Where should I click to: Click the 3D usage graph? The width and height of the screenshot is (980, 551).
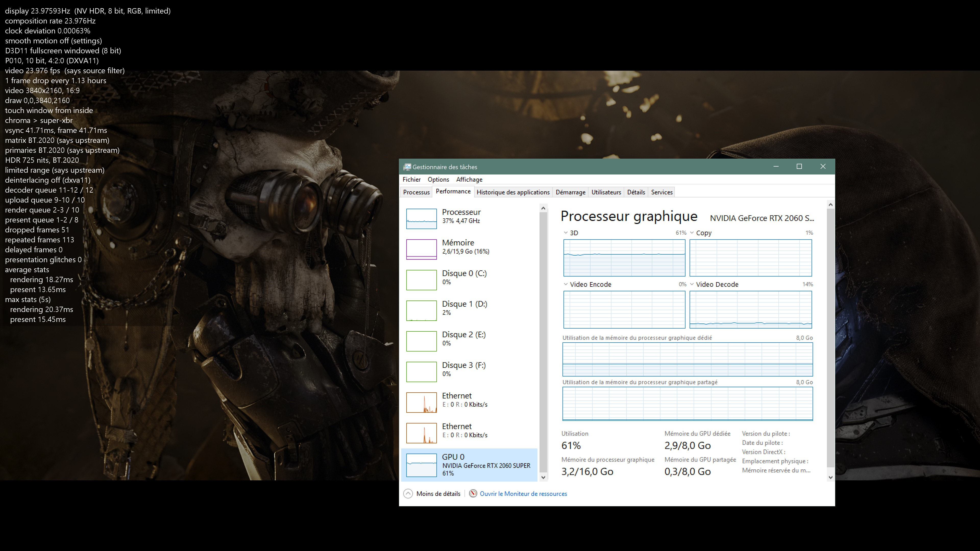pos(624,258)
